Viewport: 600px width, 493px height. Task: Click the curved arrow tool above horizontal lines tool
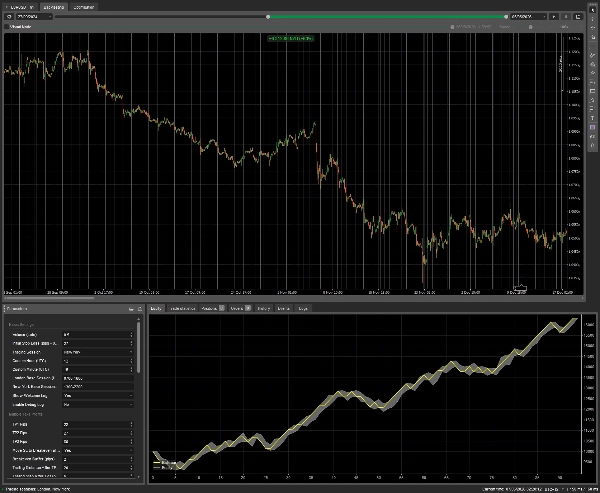593,100
